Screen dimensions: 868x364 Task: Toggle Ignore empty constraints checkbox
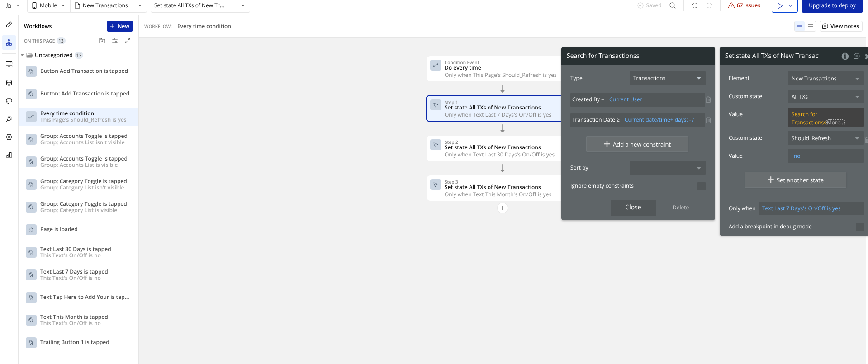tap(702, 186)
